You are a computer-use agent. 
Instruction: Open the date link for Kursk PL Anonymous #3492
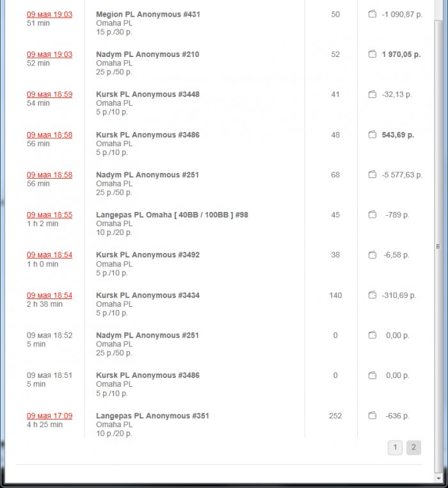click(x=49, y=255)
